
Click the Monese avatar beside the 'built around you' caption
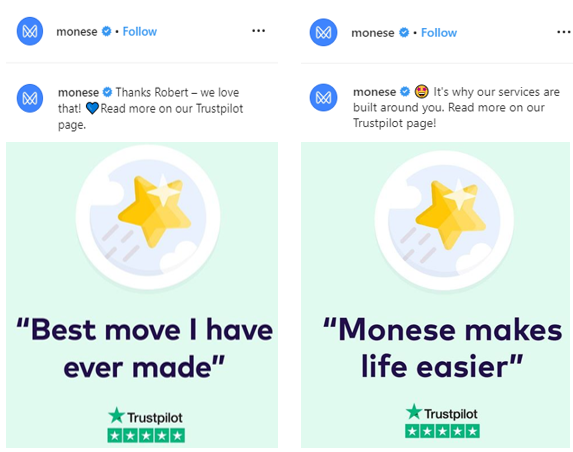tap(323, 98)
